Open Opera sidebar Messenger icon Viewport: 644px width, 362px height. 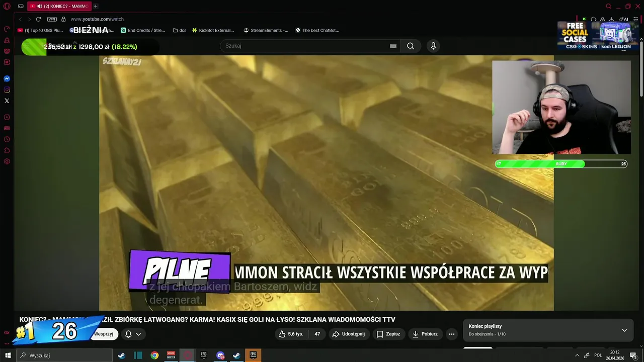pyautogui.click(x=7, y=79)
